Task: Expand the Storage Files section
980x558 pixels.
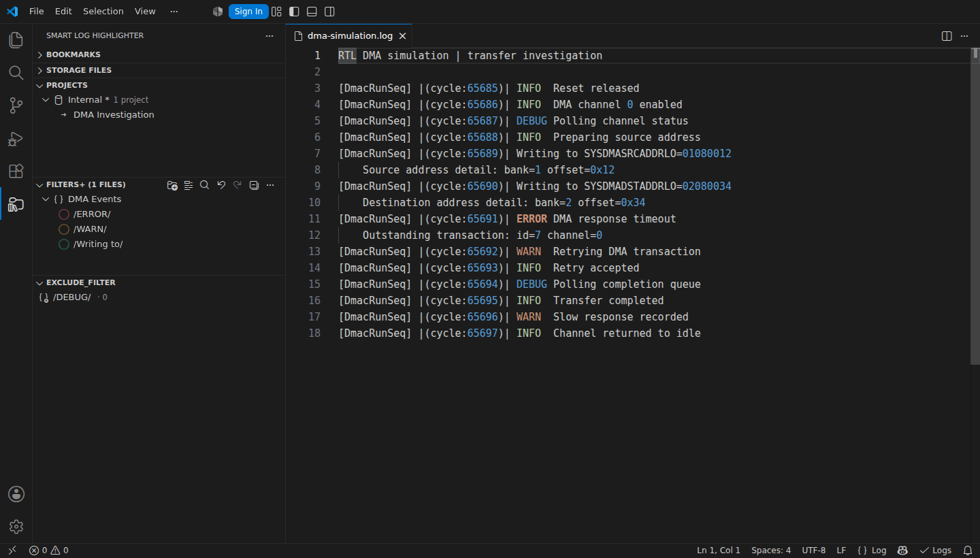Action: [x=159, y=70]
